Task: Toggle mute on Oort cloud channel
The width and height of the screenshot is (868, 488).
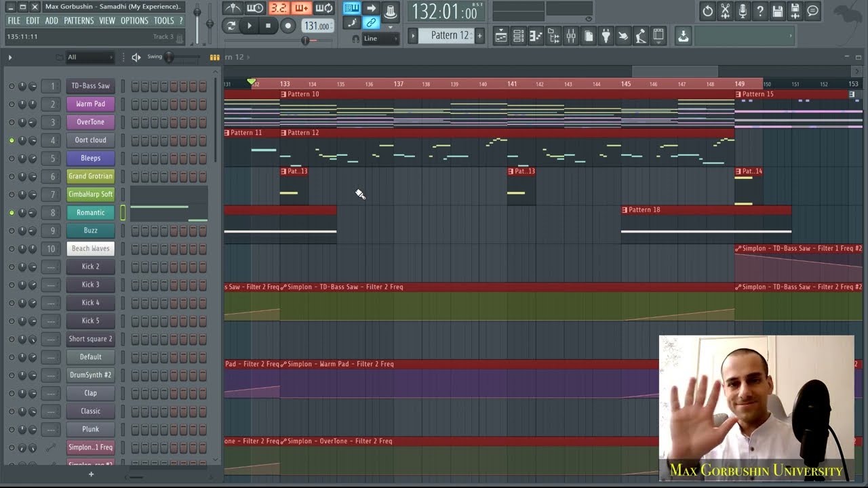Action: point(12,140)
